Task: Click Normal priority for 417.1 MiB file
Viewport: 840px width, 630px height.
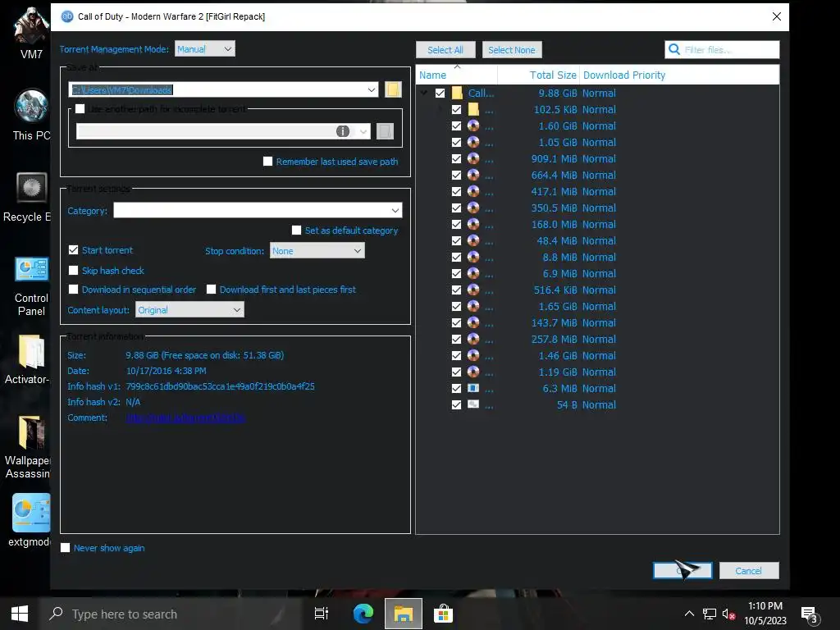Action: (x=599, y=191)
